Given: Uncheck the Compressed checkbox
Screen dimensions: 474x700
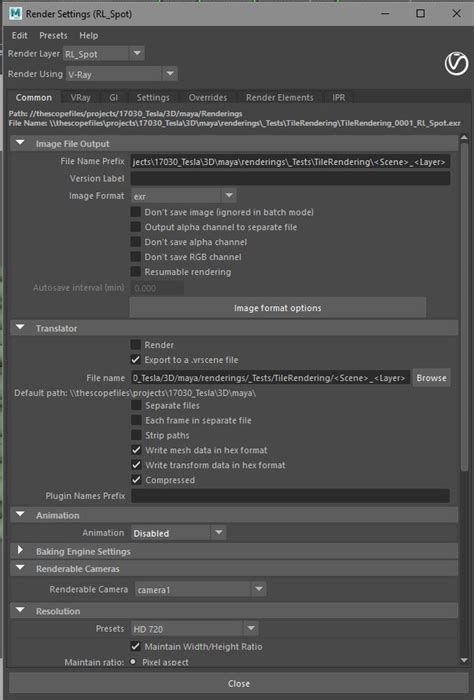Looking at the screenshot, I should click(x=136, y=480).
